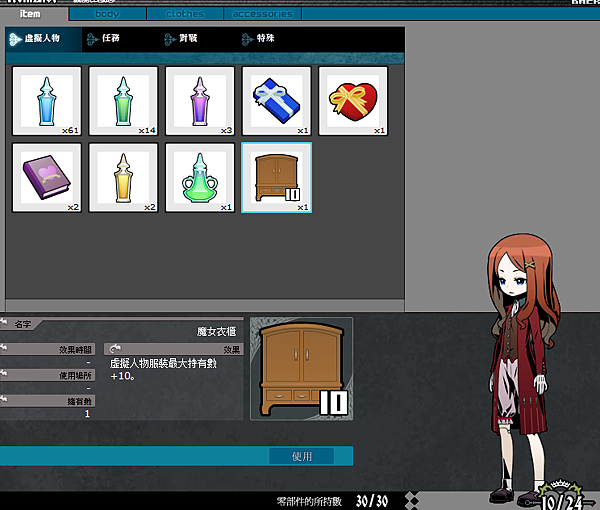Click the 使用場所 label

(x=75, y=376)
